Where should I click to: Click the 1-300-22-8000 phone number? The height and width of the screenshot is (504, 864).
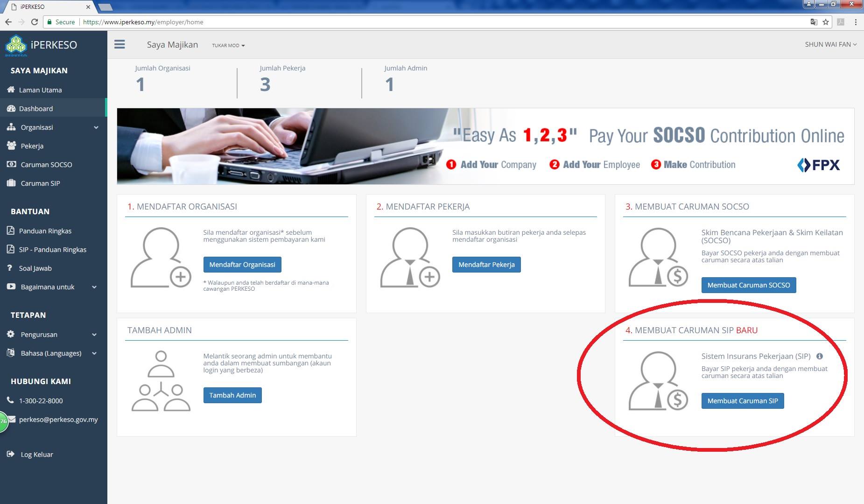click(x=41, y=401)
